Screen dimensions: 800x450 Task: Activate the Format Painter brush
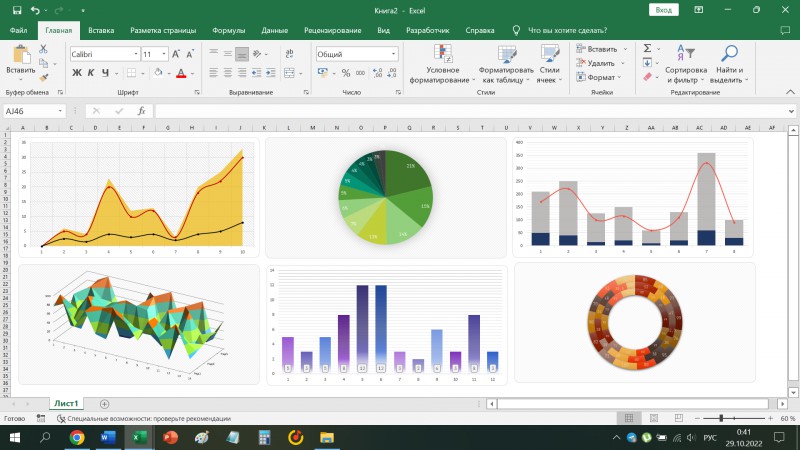pos(43,78)
